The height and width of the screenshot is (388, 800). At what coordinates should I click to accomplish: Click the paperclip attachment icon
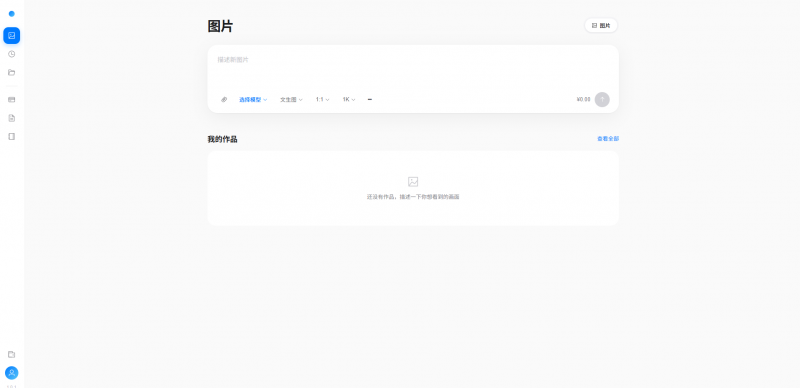click(x=224, y=100)
